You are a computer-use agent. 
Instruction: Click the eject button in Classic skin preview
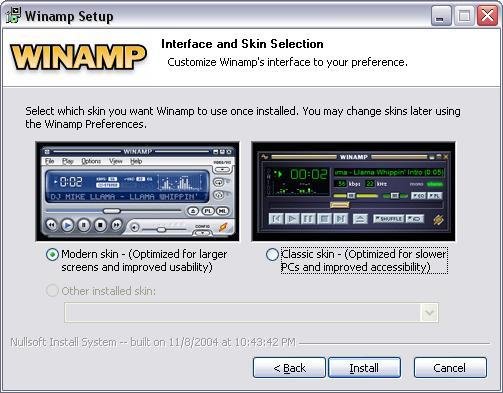click(x=360, y=219)
